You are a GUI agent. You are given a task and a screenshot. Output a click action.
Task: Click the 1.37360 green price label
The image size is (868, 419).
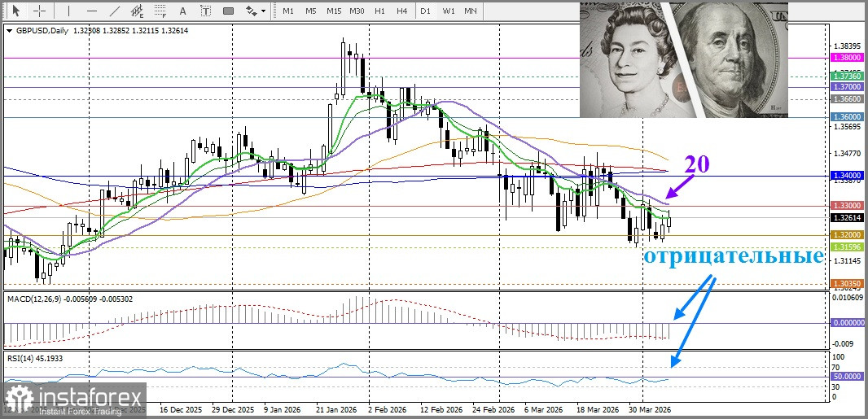tap(848, 76)
